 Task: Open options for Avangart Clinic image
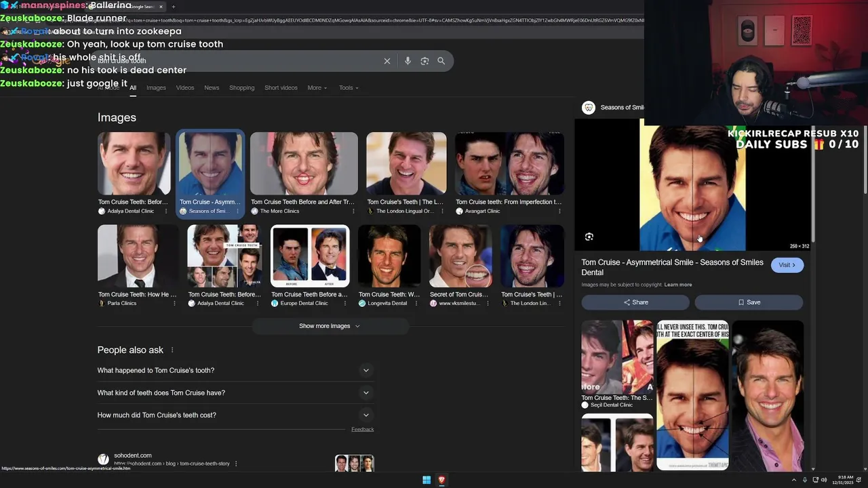(x=559, y=211)
